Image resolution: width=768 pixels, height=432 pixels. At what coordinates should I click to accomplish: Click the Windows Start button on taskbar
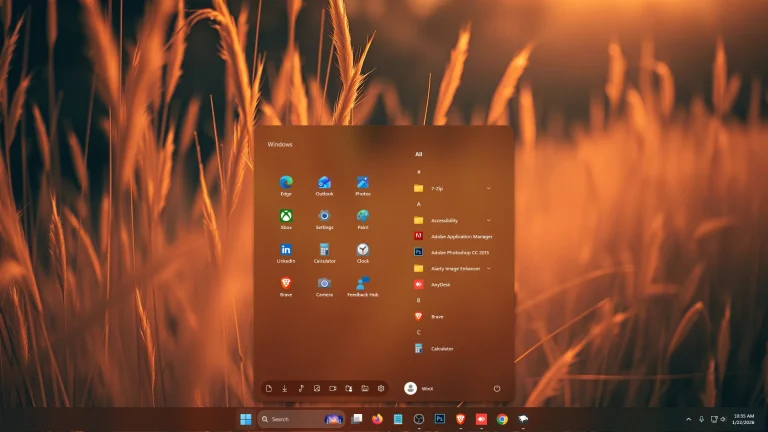(x=246, y=419)
